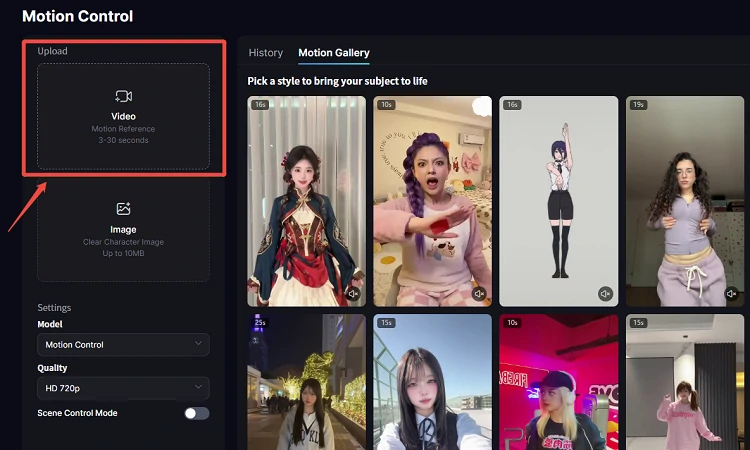
Task: Select the 10s purple braid girl thumbnail
Action: click(x=432, y=201)
